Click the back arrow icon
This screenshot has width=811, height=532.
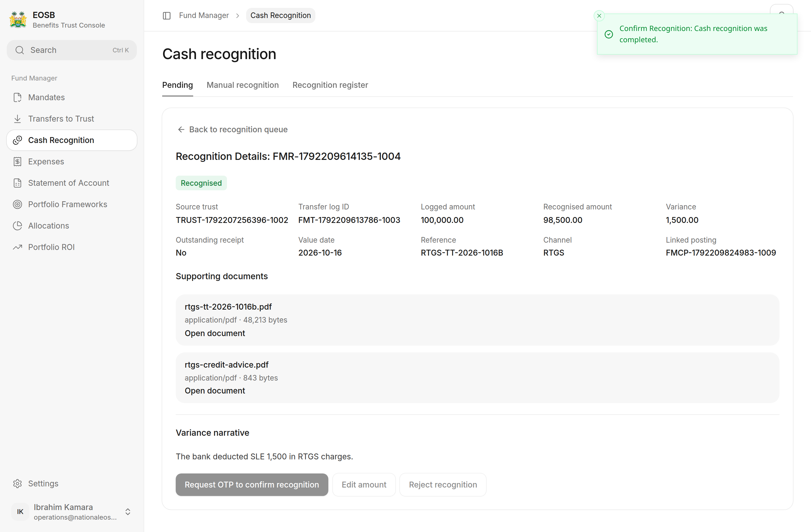click(181, 130)
